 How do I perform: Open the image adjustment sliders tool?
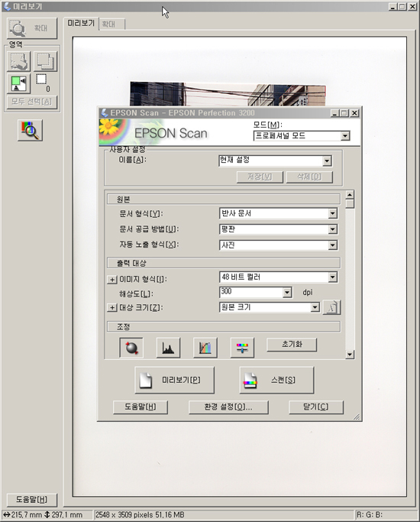tap(242, 348)
